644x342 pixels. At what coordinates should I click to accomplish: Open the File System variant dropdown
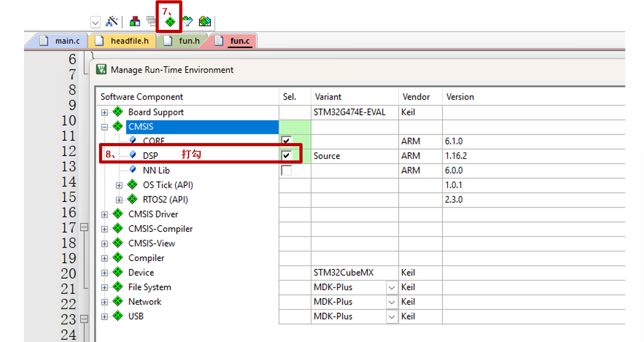tap(391, 287)
